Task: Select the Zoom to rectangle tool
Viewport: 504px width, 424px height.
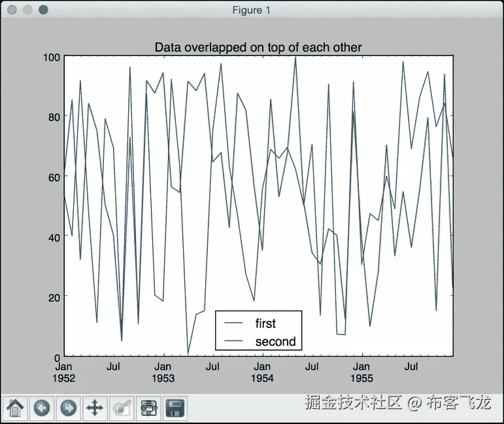Action: (x=122, y=408)
